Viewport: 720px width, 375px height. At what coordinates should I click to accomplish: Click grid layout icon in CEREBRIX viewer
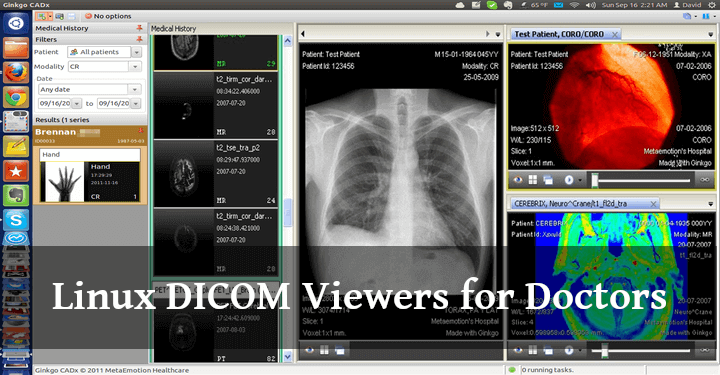pos(533,351)
